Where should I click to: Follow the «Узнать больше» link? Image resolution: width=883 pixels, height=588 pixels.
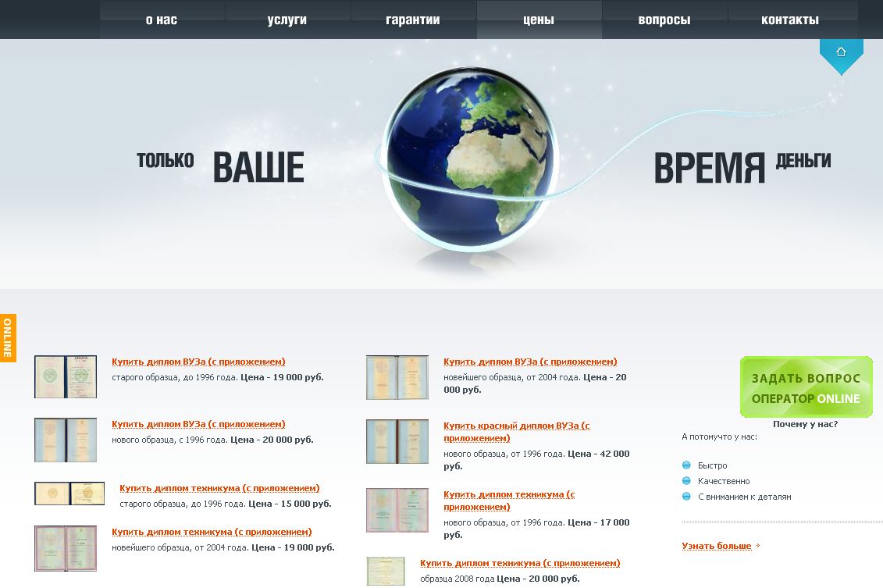coord(716,546)
